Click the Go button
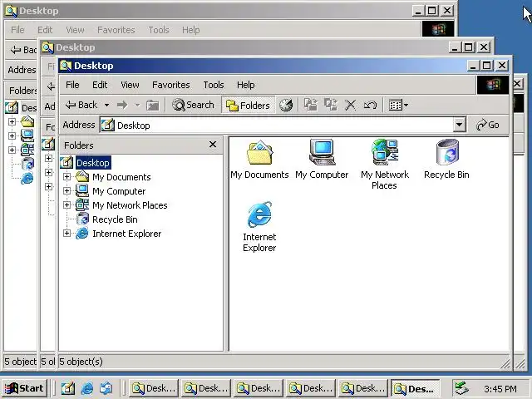Screen dimensions: 532x399 488,126
